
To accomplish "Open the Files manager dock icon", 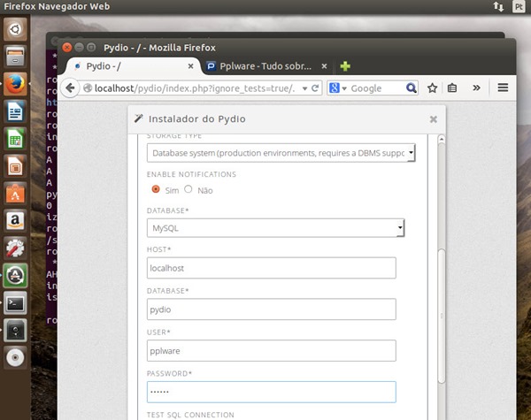I will click(x=15, y=57).
